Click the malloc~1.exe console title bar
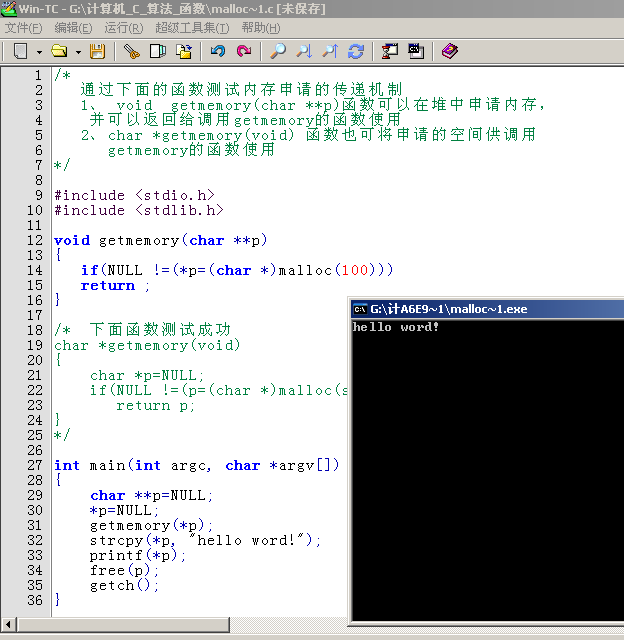 (x=487, y=309)
